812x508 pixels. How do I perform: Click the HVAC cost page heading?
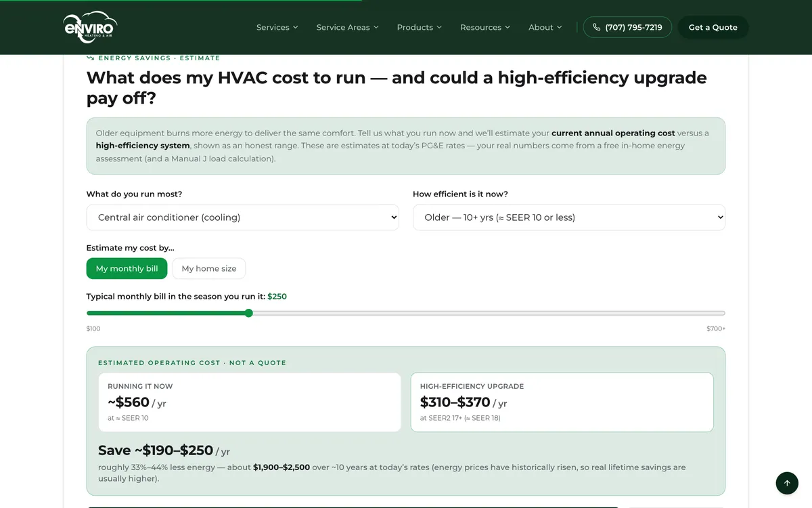(397, 87)
